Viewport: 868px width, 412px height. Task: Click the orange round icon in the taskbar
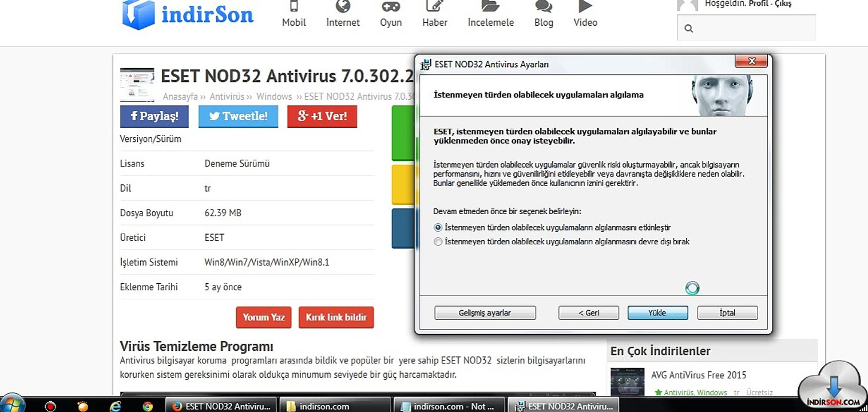click(x=83, y=406)
